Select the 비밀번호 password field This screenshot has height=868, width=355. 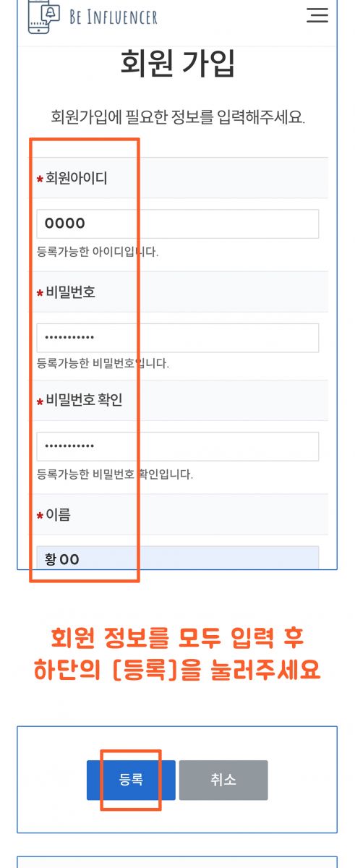(x=178, y=338)
